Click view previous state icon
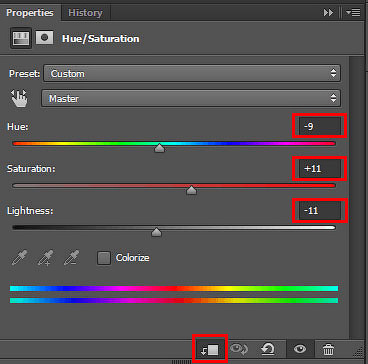368x364 pixels. pyautogui.click(x=239, y=349)
